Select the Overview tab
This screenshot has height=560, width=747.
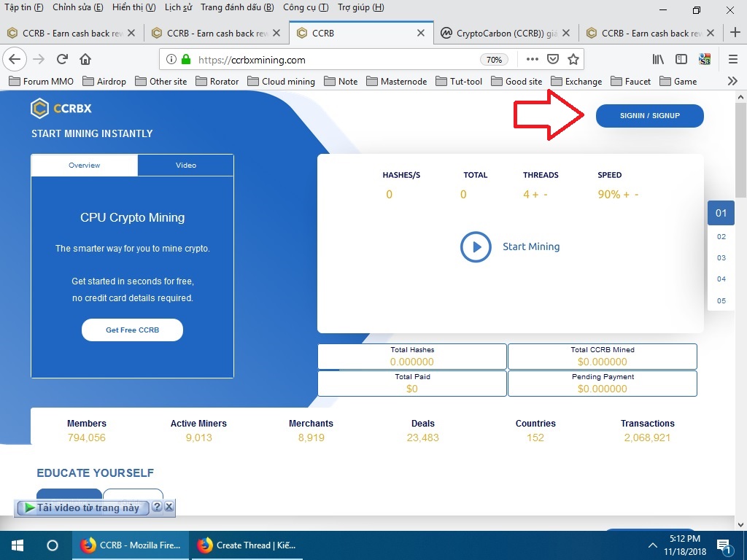[85, 166]
